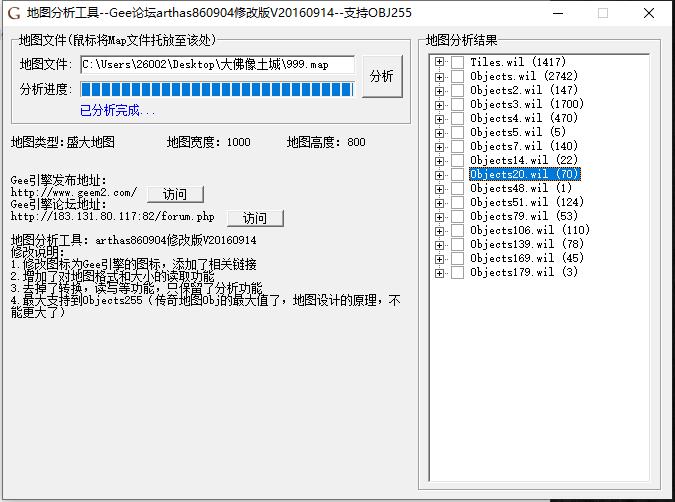Check the Objects4.wil checkbox

coord(457,118)
